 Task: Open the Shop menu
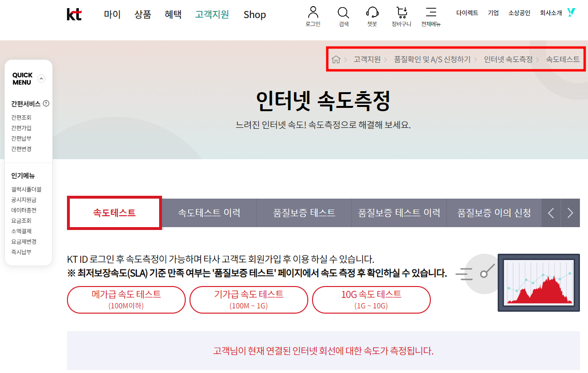click(x=255, y=15)
